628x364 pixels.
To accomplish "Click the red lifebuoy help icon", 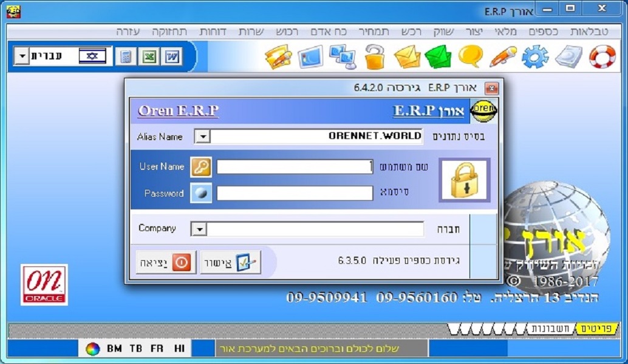I will pos(602,56).
